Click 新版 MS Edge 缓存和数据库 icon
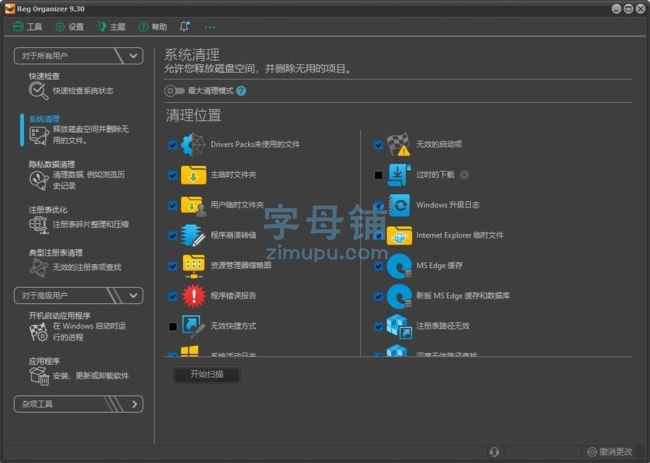This screenshot has width=650, height=463. 399,296
